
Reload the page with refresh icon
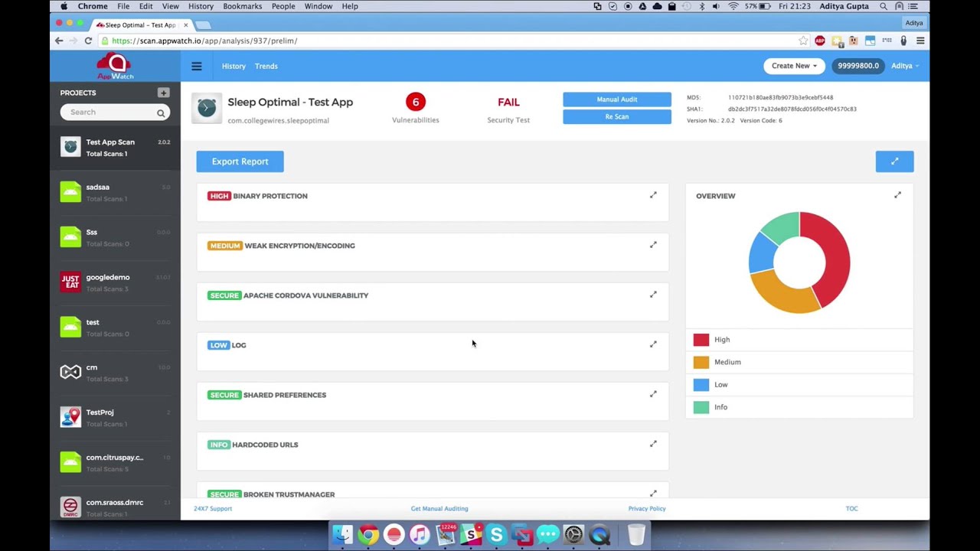88,41
